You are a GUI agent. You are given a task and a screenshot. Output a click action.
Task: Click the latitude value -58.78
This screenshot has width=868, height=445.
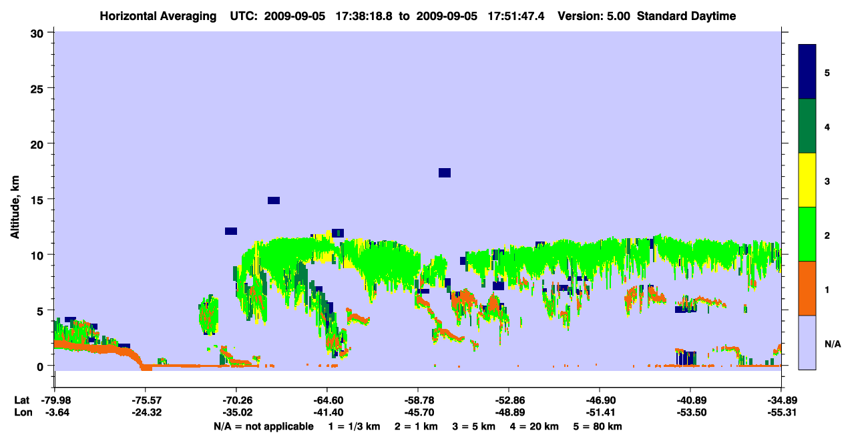[417, 400]
